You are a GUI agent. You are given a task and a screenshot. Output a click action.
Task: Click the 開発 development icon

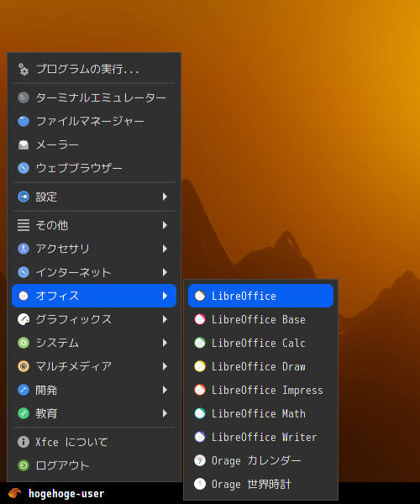tap(24, 390)
